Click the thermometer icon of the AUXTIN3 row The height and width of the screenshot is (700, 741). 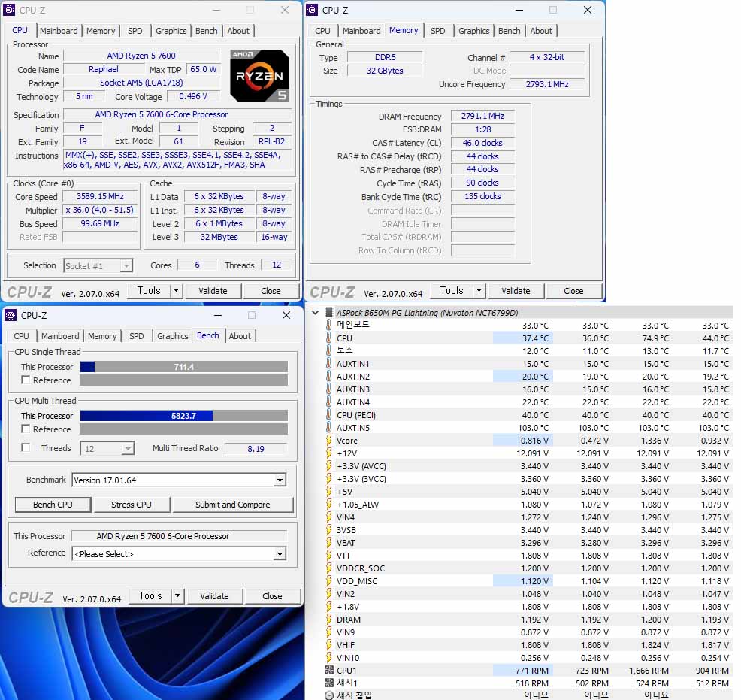328,389
